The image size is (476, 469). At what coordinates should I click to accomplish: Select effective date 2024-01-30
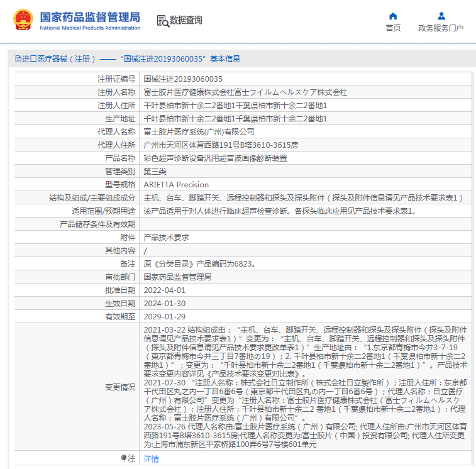click(x=165, y=304)
